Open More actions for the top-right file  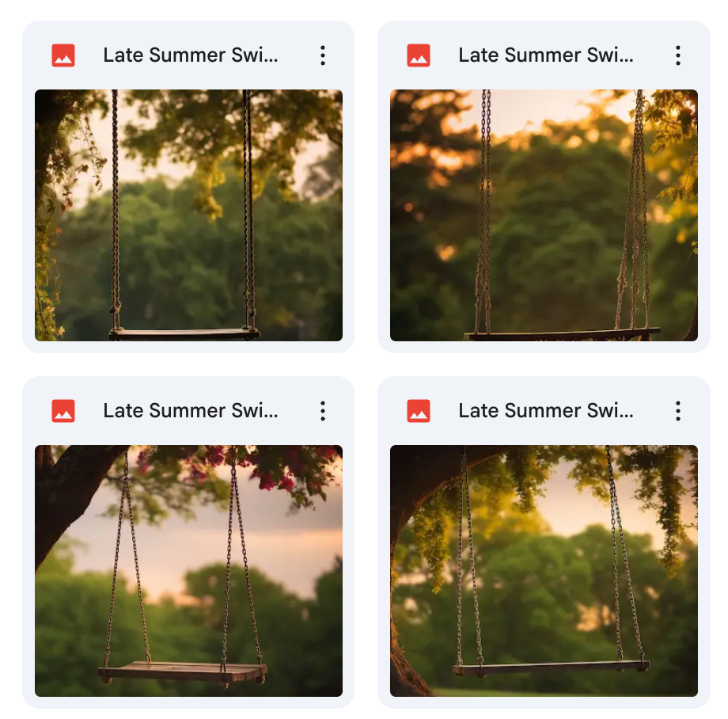coord(678,55)
